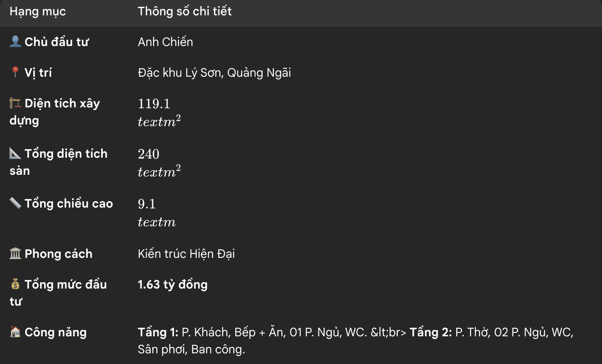Click the 'Hạng mục' column header
Viewport: 602px width, 364px height.
pos(38,12)
